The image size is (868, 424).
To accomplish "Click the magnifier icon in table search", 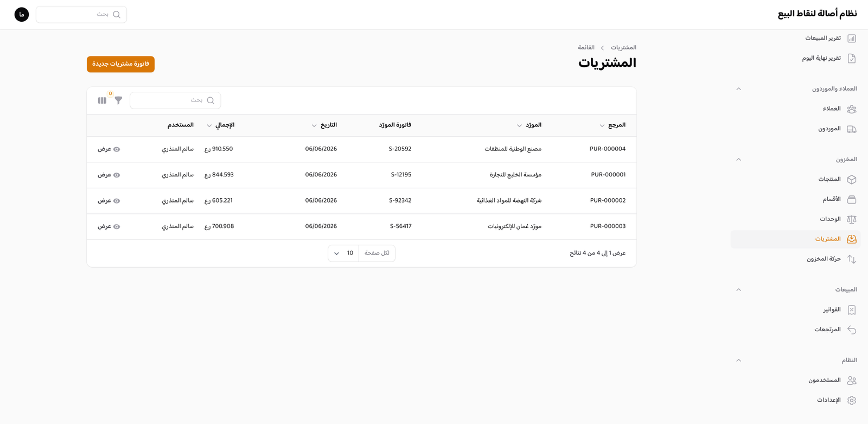I will pos(210,100).
